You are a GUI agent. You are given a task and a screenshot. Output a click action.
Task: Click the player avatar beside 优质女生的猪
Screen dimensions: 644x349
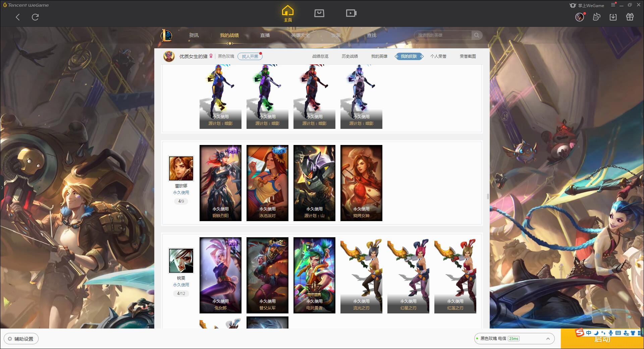pyautogui.click(x=169, y=56)
